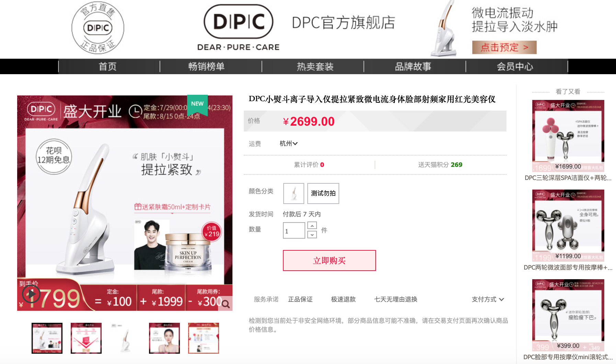Click the 点击预定 banner button
Viewport: 616px width, 364px height.
tap(504, 47)
